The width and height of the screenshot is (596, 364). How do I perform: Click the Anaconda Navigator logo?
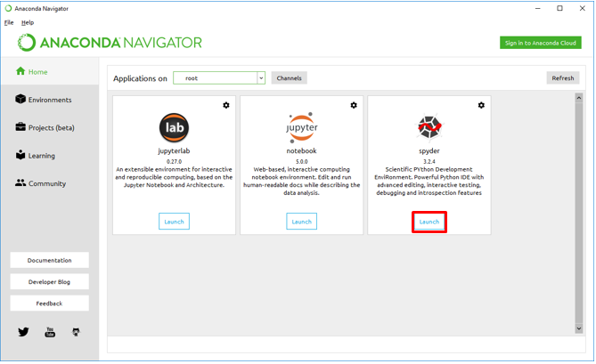(110, 43)
